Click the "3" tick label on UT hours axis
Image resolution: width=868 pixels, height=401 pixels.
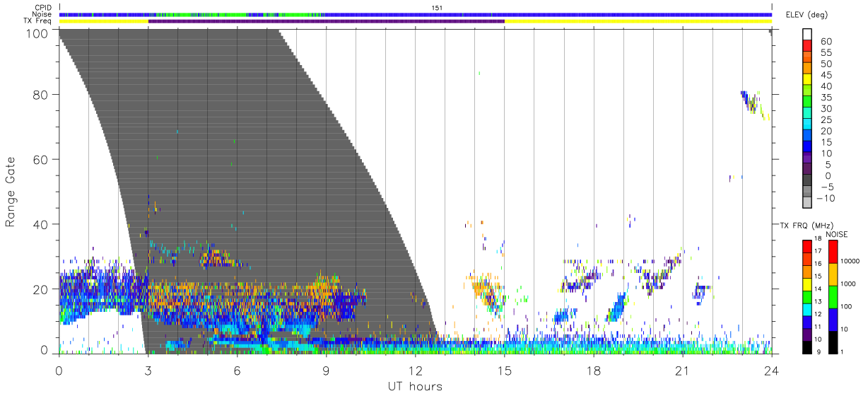pos(148,370)
